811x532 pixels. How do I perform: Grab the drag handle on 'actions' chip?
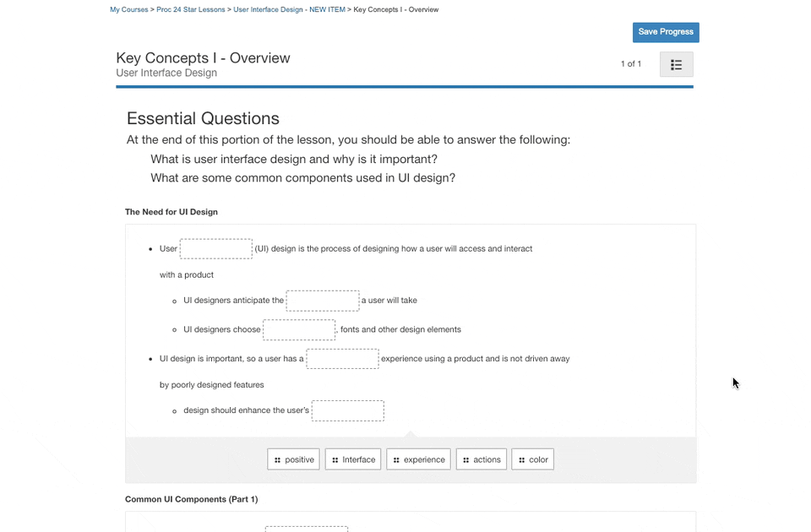click(466, 460)
